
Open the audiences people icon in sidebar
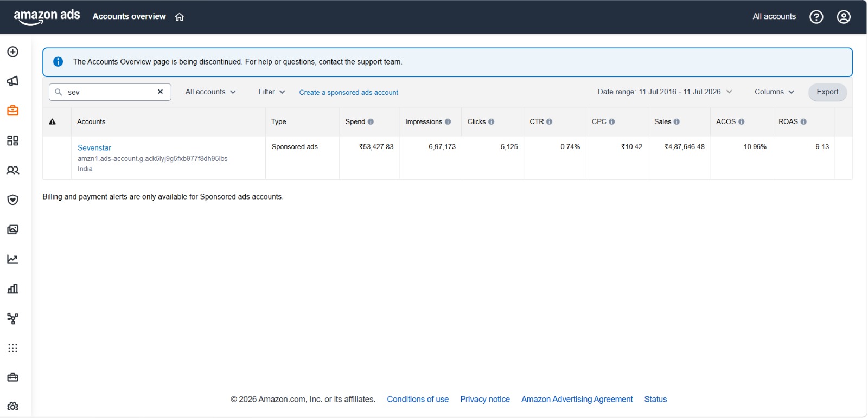coord(13,170)
